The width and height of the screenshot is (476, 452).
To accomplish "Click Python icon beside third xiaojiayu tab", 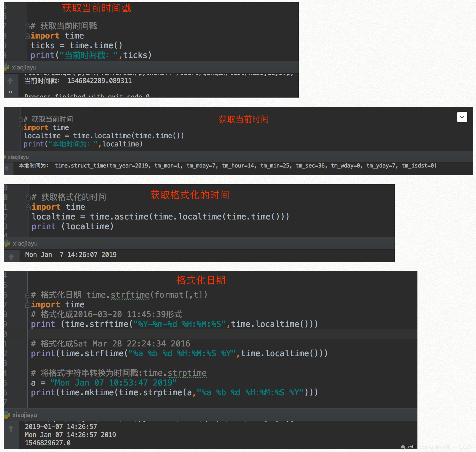I will pos(7,244).
